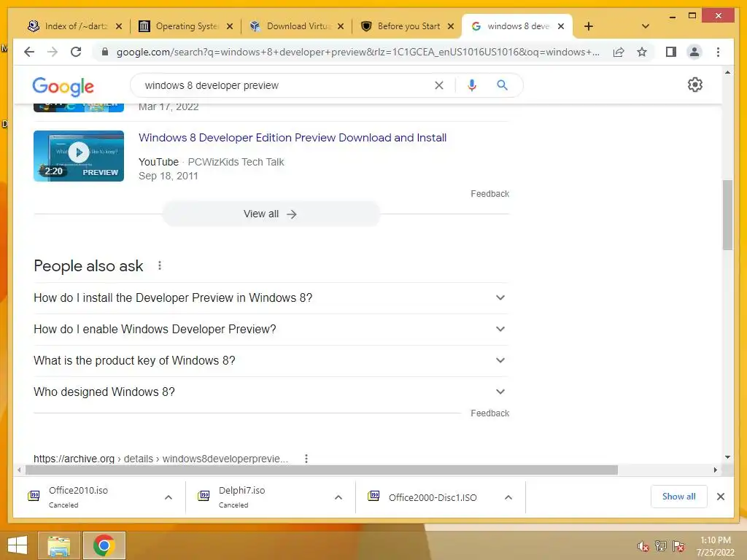The width and height of the screenshot is (747, 560).
Task: Click the padlock site info icon
Action: pos(105,52)
